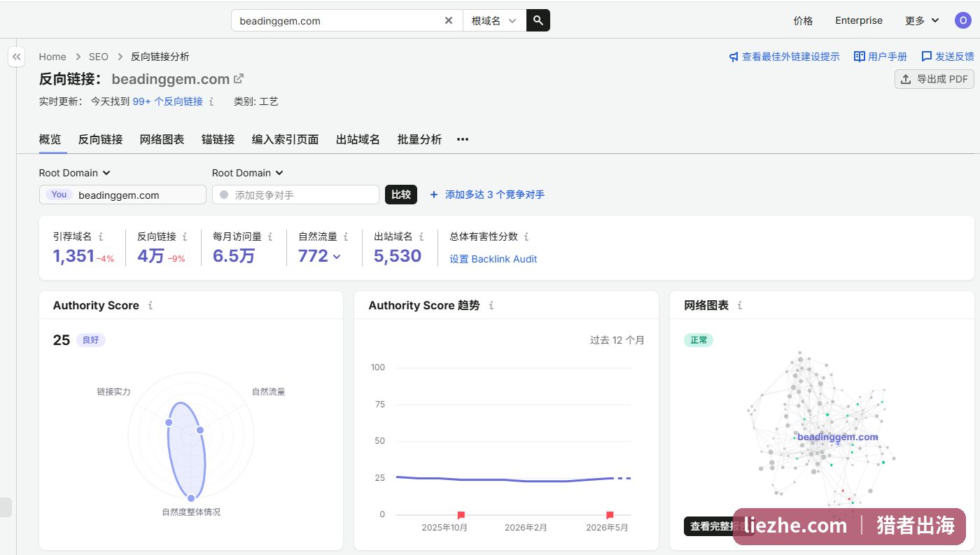The height and width of the screenshot is (555, 980).
Task: Open 查看最佳外链建设提示 link
Action: 784,57
